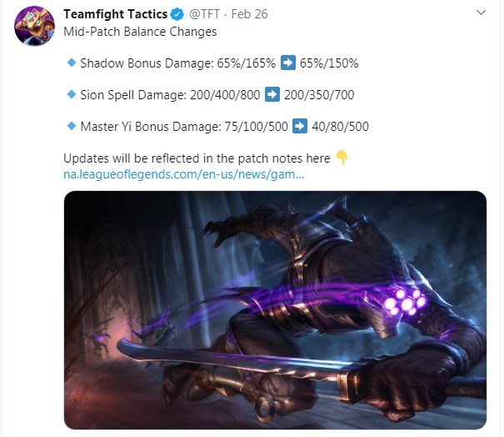This screenshot has width=504, height=437.
Task: Click the Master Yi Bonus Damage arrow emoji
Action: (x=300, y=126)
